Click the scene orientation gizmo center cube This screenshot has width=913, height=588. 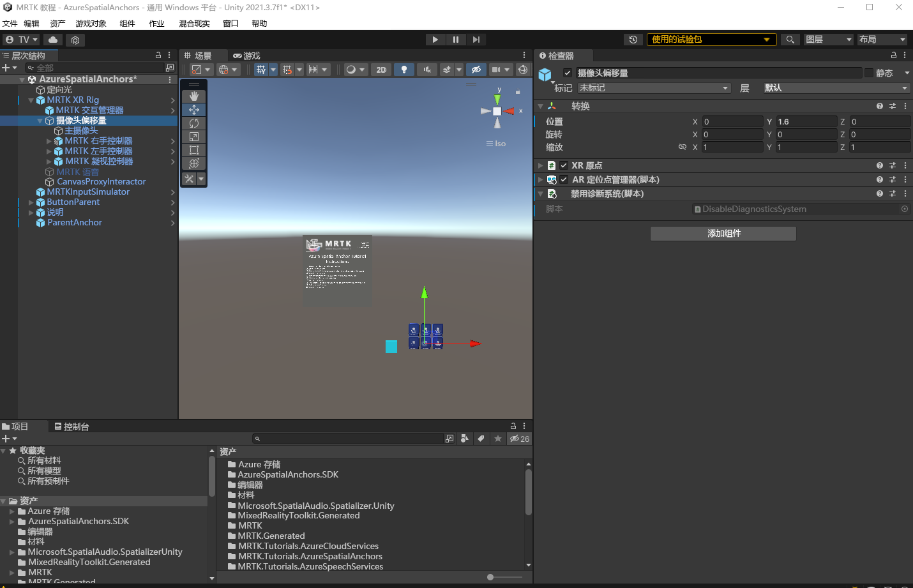click(497, 111)
